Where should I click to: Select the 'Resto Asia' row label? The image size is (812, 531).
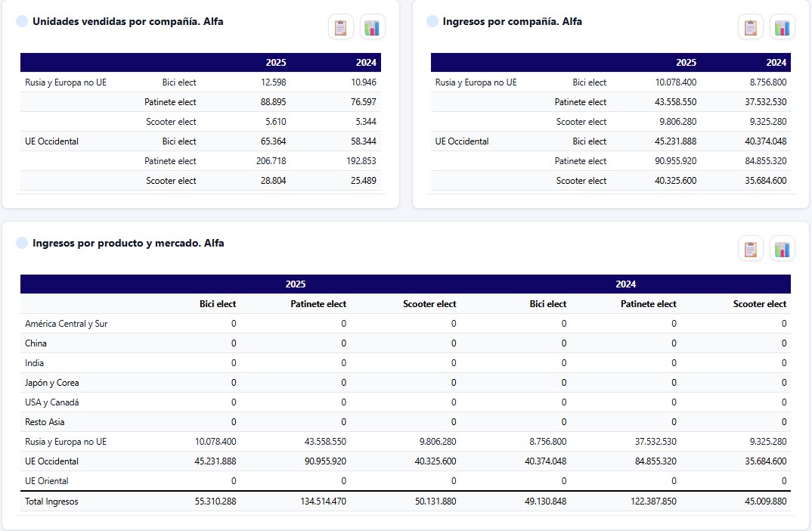click(x=45, y=422)
